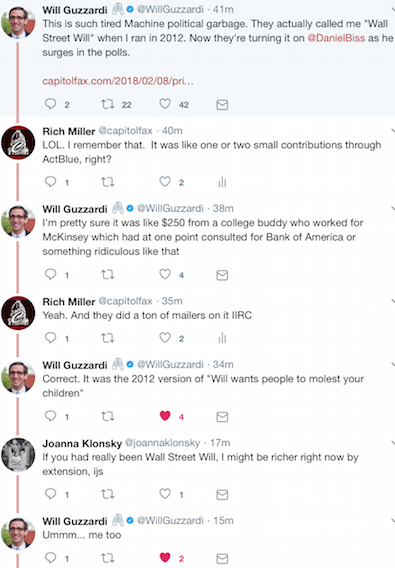Image resolution: width=395 pixels, height=568 pixels.
Task: Unlike the 'Ummm... me too' tweet
Action: point(165,558)
